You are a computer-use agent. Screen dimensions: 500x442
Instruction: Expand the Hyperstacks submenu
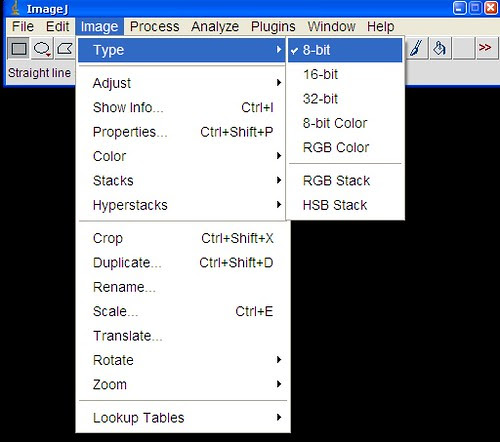click(181, 205)
